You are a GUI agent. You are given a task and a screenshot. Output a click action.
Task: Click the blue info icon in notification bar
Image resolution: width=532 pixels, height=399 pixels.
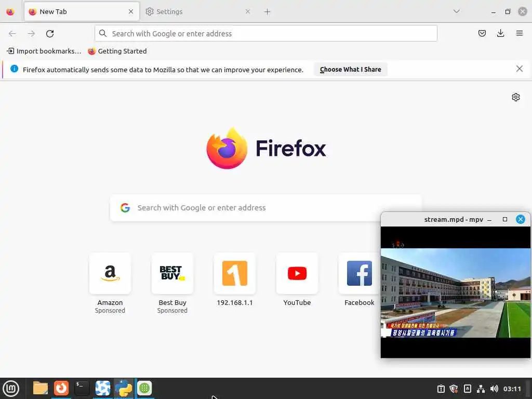pos(14,69)
